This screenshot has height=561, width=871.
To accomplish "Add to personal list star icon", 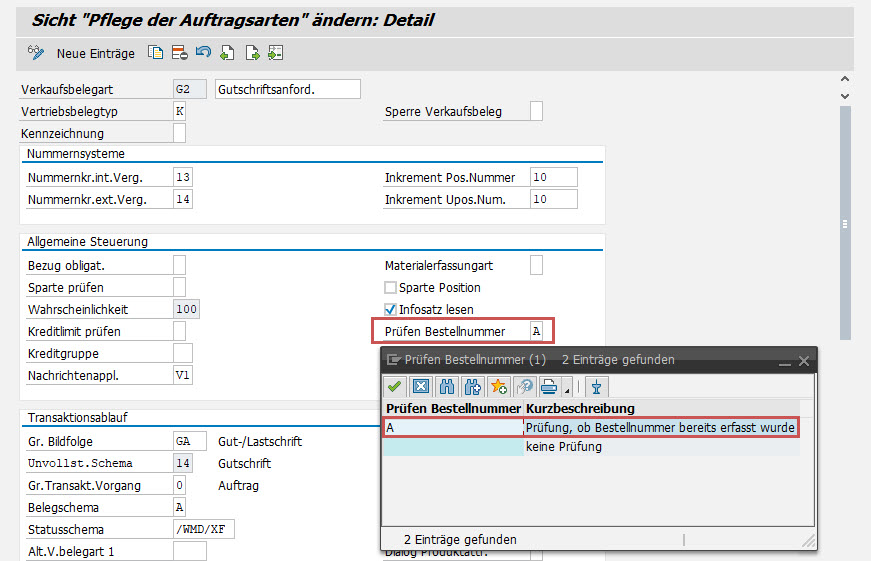I will [x=499, y=387].
